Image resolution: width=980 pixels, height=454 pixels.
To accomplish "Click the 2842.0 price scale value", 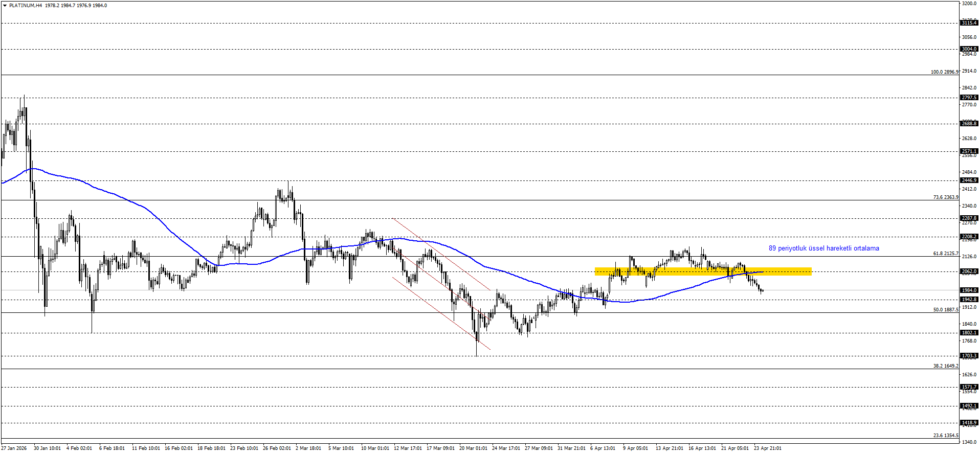I will coord(969,88).
